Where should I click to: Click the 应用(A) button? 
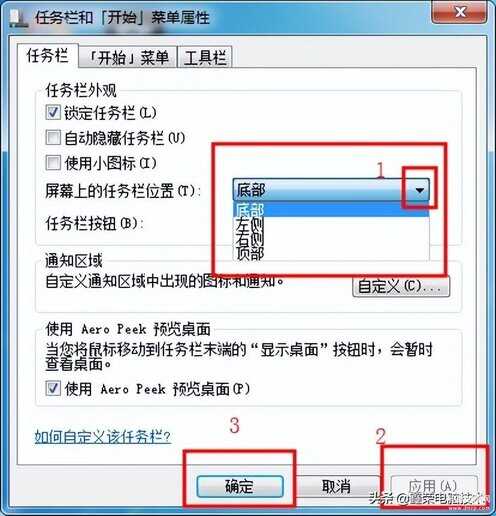(433, 486)
